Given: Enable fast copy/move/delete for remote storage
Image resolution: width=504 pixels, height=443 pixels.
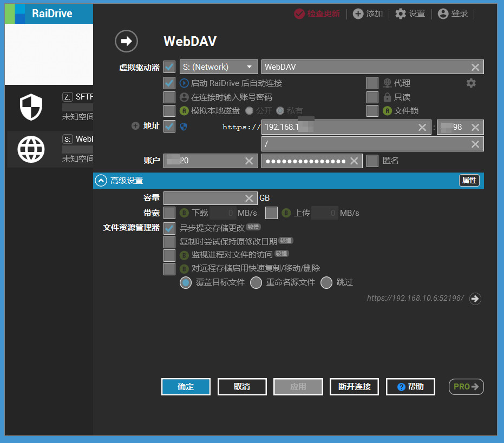Looking at the screenshot, I should point(169,269).
